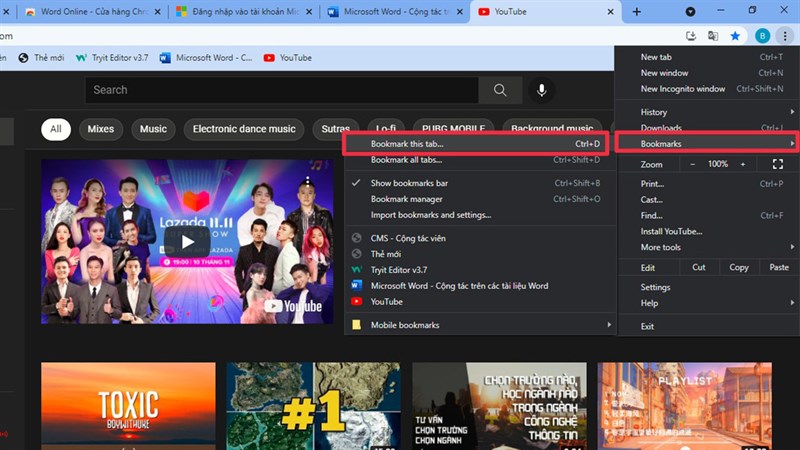The height and width of the screenshot is (450, 800).
Task: Open the PLAYLIST anime street video thumbnail
Action: tap(685, 406)
